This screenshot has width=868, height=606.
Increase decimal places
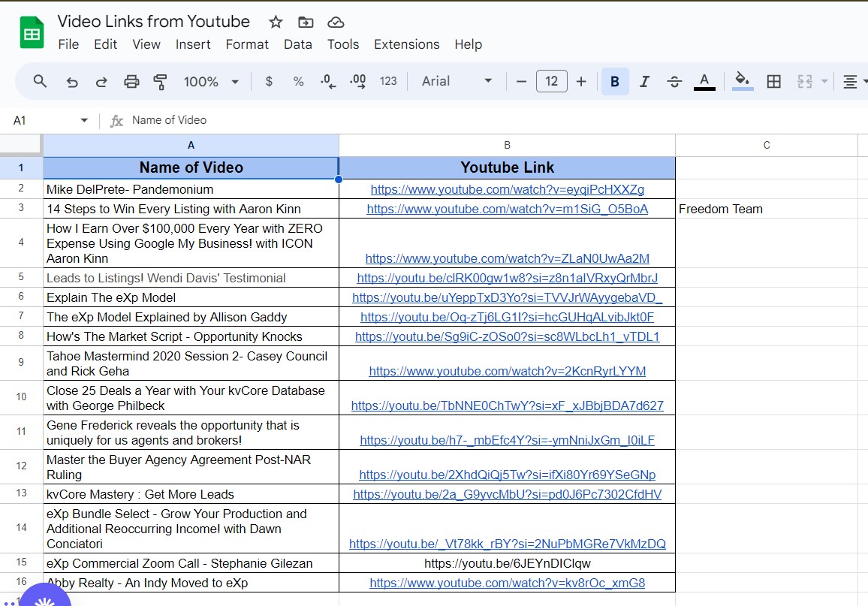point(357,81)
